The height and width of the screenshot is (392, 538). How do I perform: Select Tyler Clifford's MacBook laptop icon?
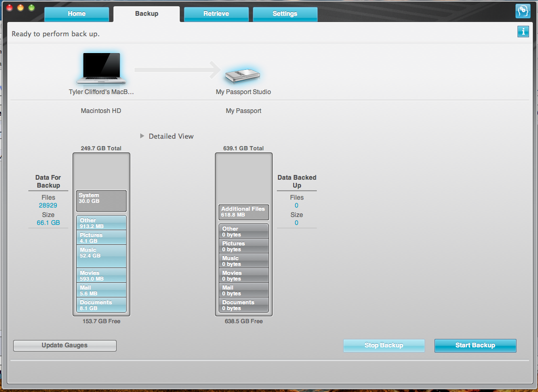(101, 68)
